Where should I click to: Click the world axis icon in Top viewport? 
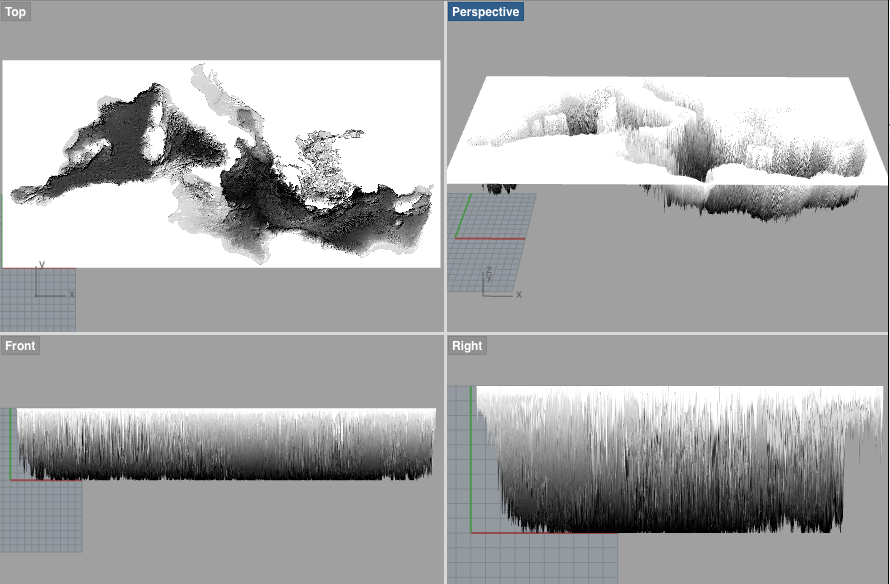54,280
